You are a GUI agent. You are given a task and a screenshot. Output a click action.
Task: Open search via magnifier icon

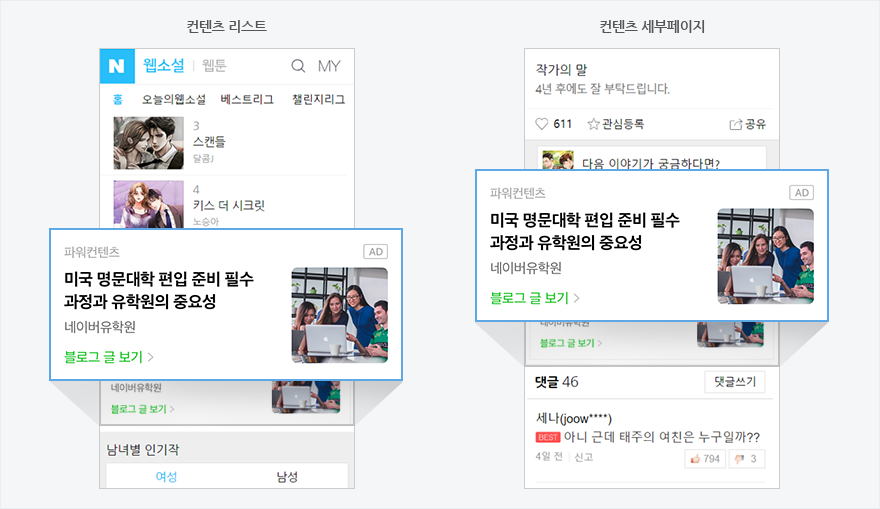tap(298, 66)
